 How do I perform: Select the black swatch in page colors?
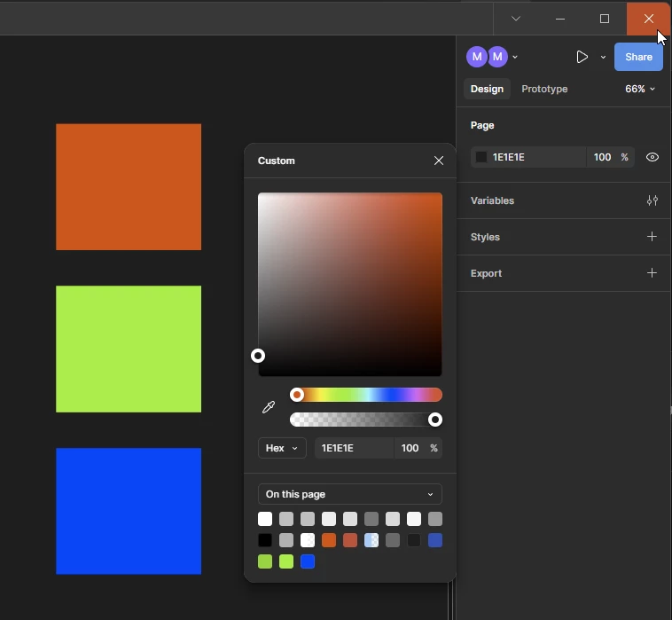(265, 540)
